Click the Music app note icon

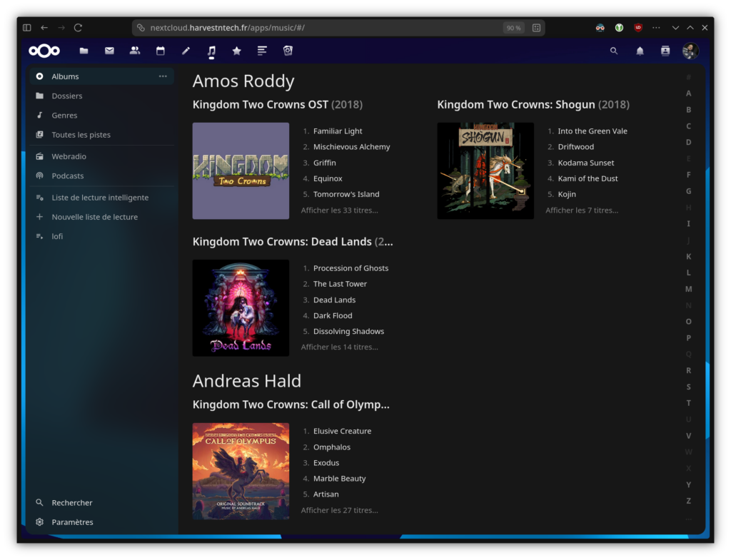pyautogui.click(x=211, y=51)
